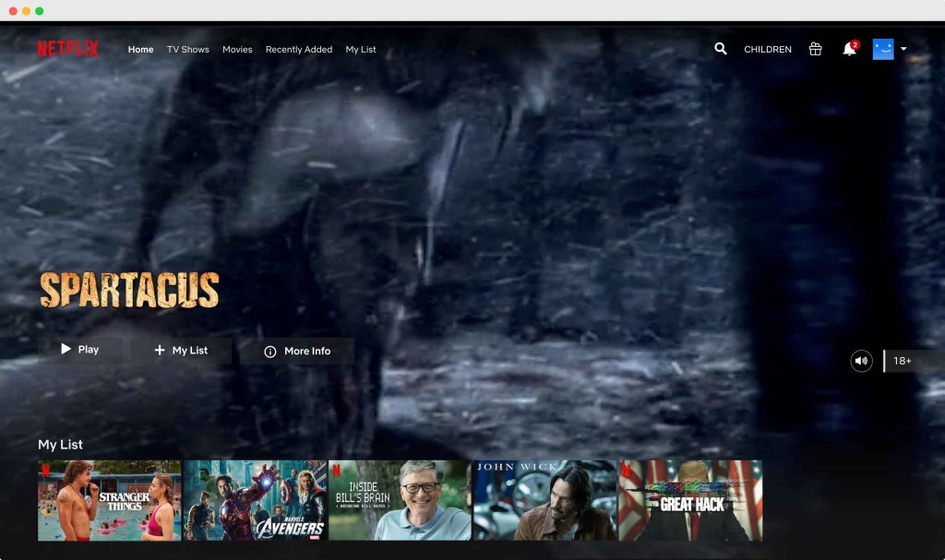
Task: Select the Avengers thumbnail
Action: coord(255,500)
